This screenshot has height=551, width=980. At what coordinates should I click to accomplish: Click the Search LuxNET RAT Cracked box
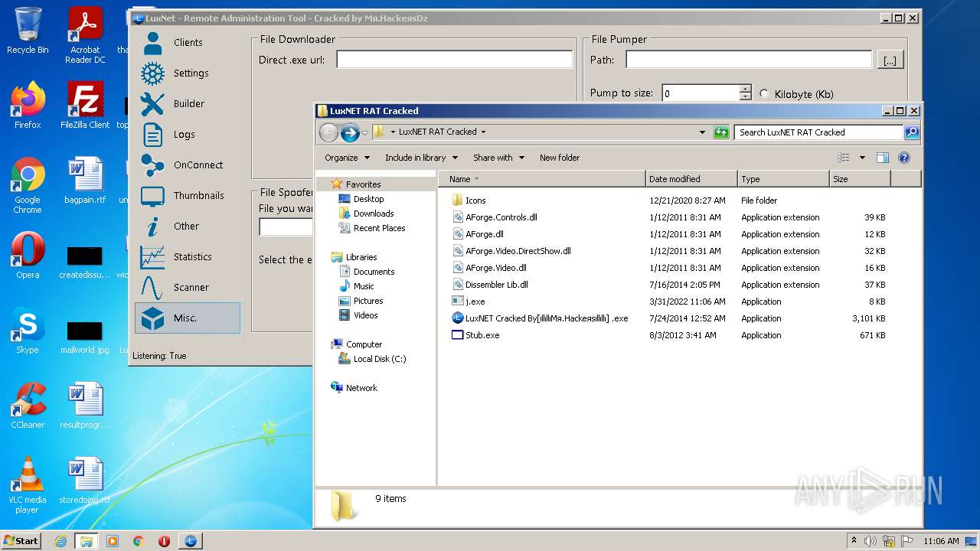(x=818, y=132)
